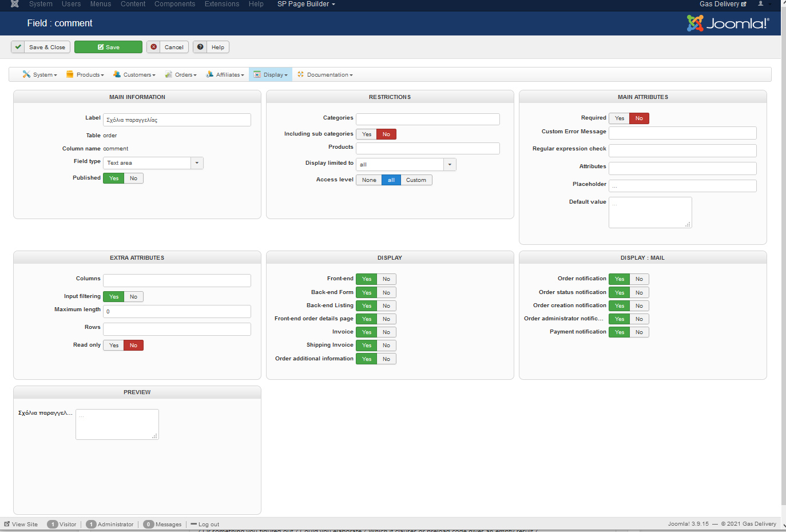The image size is (786, 532).
Task: Click the Log out link
Action: 208,525
